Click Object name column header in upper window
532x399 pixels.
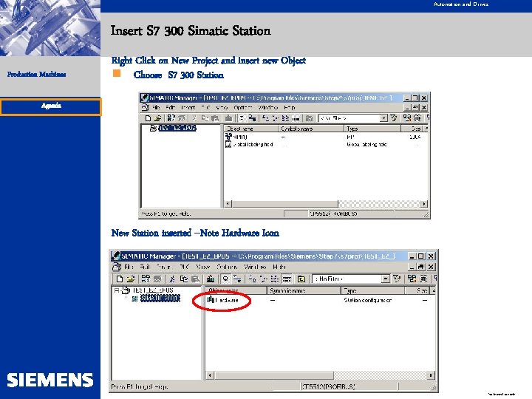(250, 129)
